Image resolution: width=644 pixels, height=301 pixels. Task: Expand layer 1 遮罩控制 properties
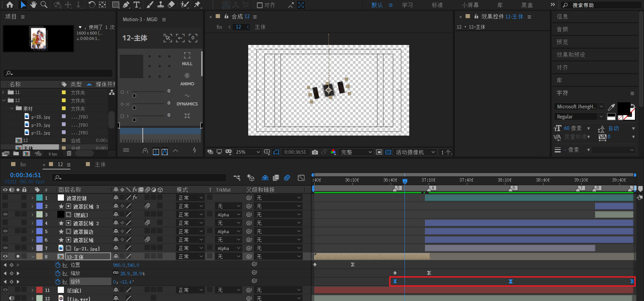pyautogui.click(x=33, y=198)
